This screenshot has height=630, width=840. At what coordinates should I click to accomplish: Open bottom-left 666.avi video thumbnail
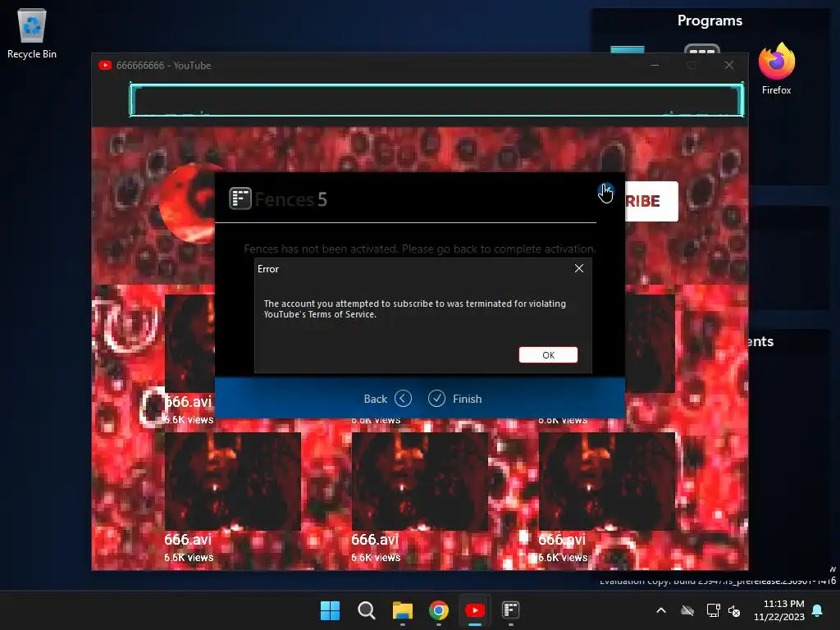(232, 481)
